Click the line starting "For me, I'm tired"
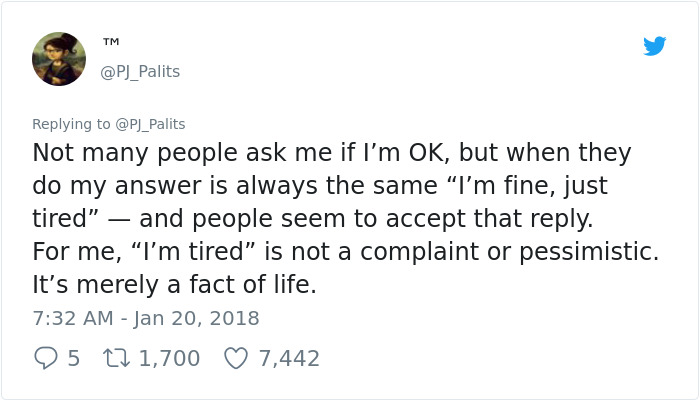700x401 pixels. [345, 252]
